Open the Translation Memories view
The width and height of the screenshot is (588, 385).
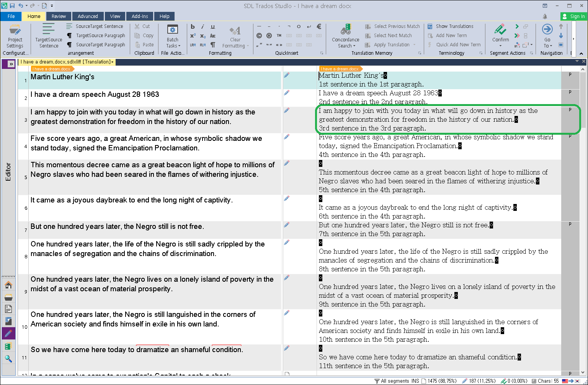[x=8, y=346]
